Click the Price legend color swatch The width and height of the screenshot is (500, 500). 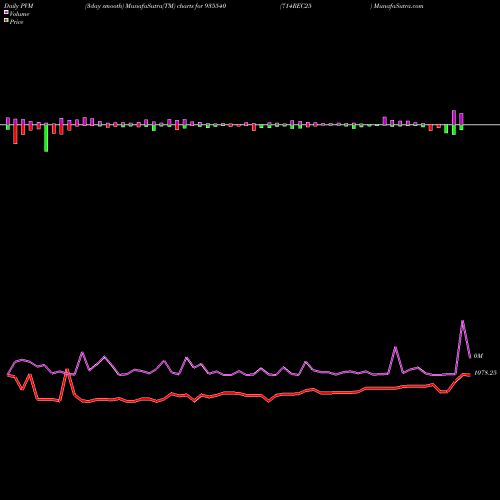point(6,21)
